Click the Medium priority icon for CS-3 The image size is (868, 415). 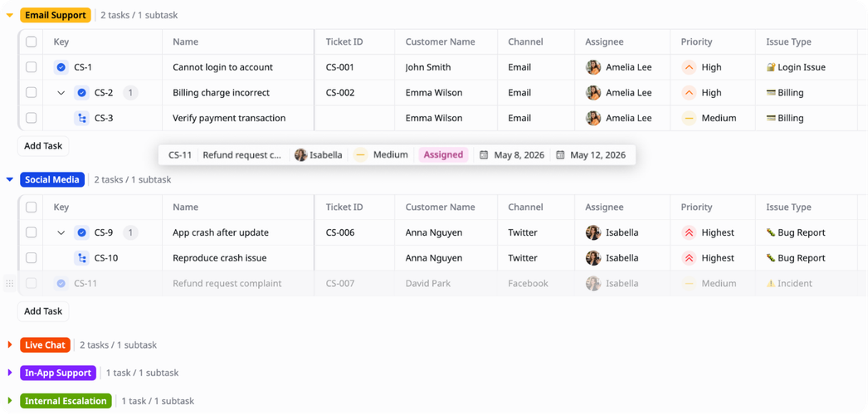click(x=689, y=119)
